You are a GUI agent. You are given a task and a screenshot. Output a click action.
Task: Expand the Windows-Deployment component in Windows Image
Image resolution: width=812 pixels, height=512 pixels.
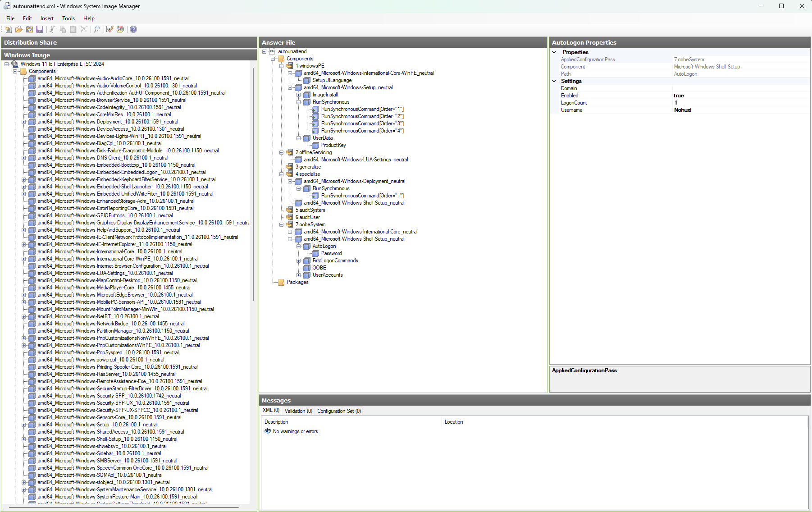click(23, 122)
